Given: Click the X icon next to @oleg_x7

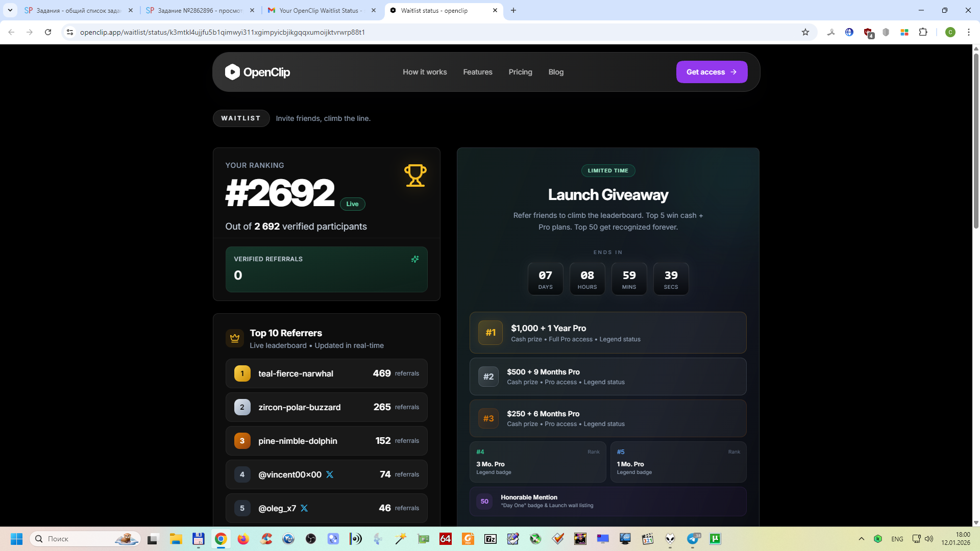Looking at the screenshot, I should 304,508.
